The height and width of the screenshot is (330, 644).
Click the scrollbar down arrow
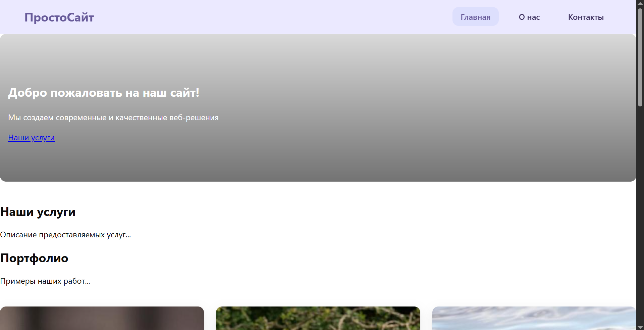coord(640,327)
